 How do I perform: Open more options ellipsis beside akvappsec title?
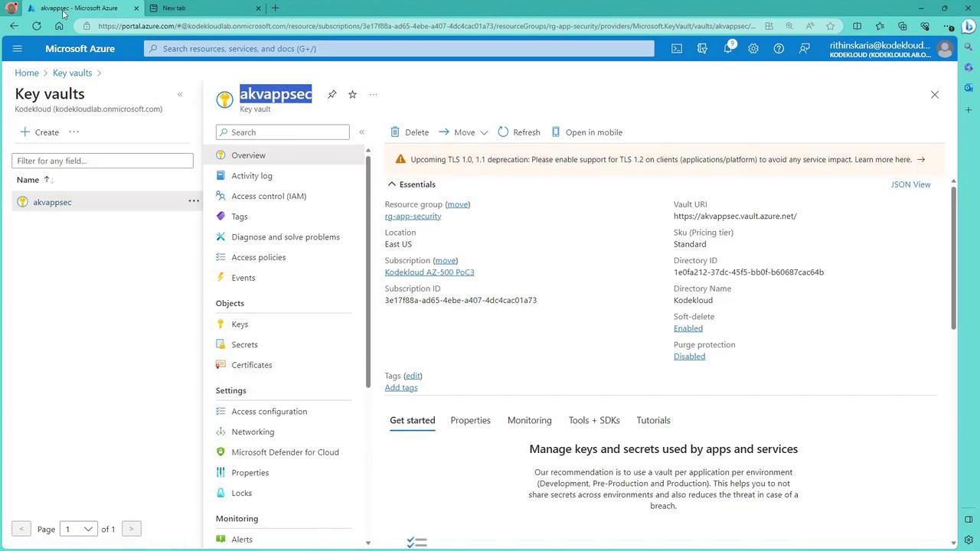pos(373,94)
